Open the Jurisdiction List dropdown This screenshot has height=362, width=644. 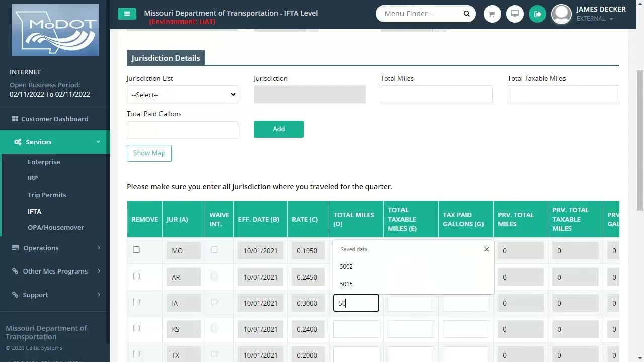click(x=182, y=95)
